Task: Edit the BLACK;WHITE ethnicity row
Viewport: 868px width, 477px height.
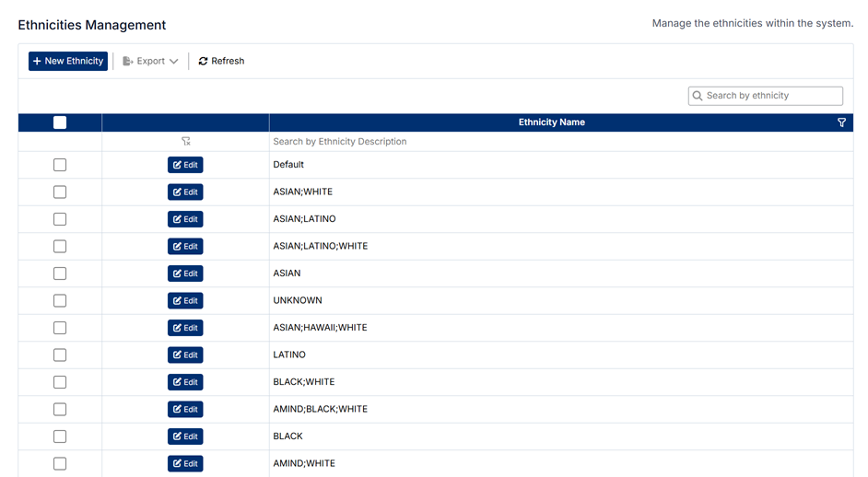Action: pos(185,382)
